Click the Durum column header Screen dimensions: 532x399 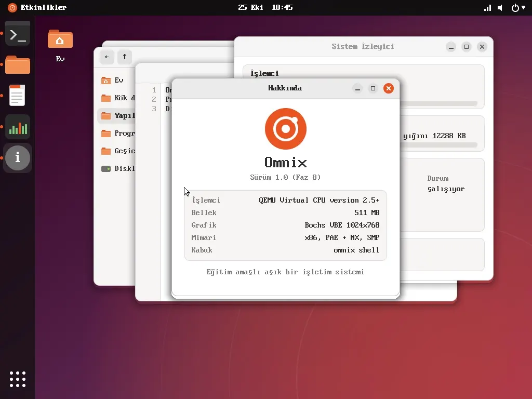[x=437, y=179]
